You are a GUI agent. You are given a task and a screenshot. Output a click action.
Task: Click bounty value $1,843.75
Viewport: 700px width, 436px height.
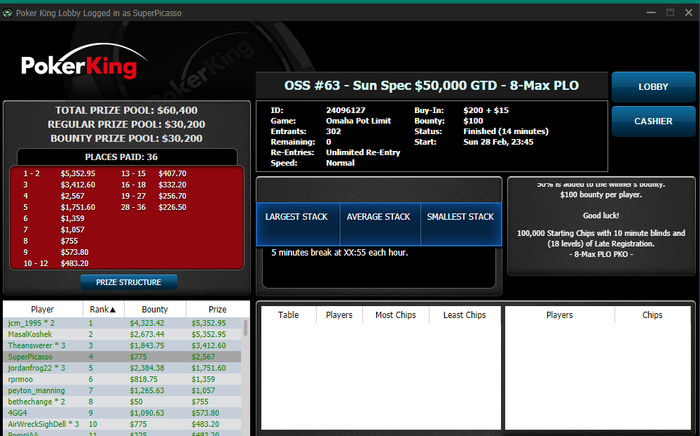pos(147,345)
